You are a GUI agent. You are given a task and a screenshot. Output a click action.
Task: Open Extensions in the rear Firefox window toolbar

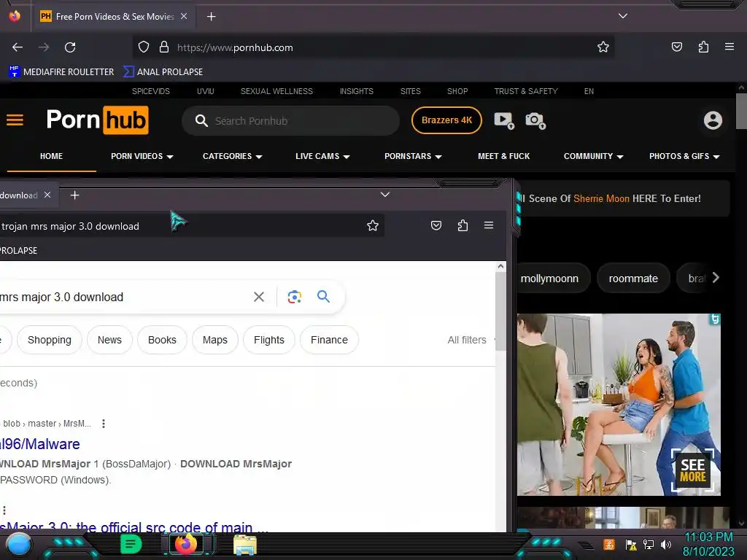703,47
